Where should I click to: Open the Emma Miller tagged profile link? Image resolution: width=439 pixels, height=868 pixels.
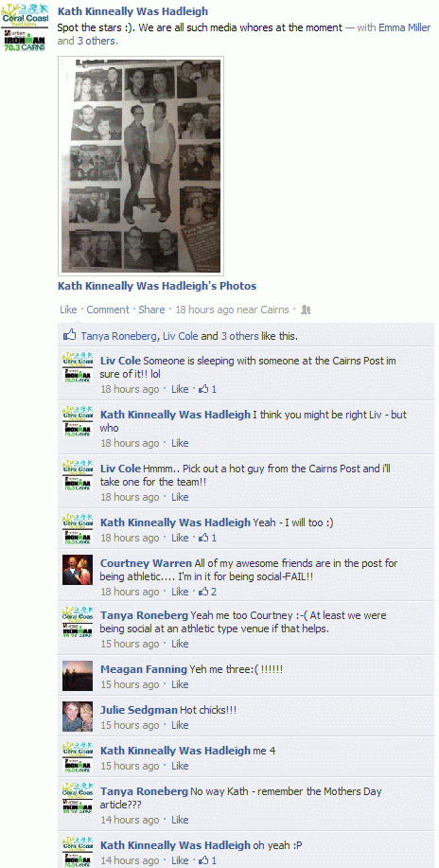tap(404, 27)
